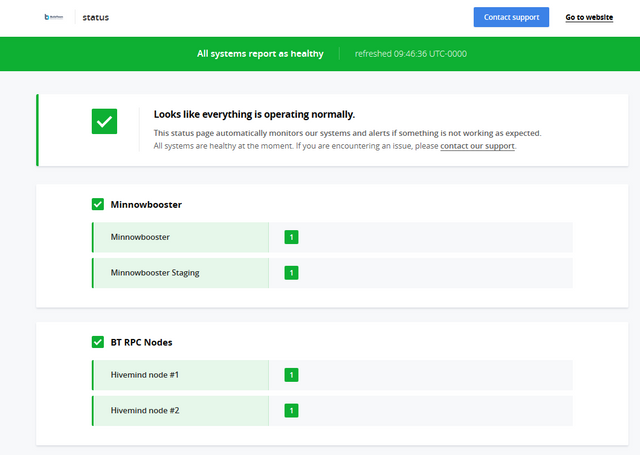Click the Looks like everything is operating normally heading
The width and height of the screenshot is (640, 455).
pos(254,114)
